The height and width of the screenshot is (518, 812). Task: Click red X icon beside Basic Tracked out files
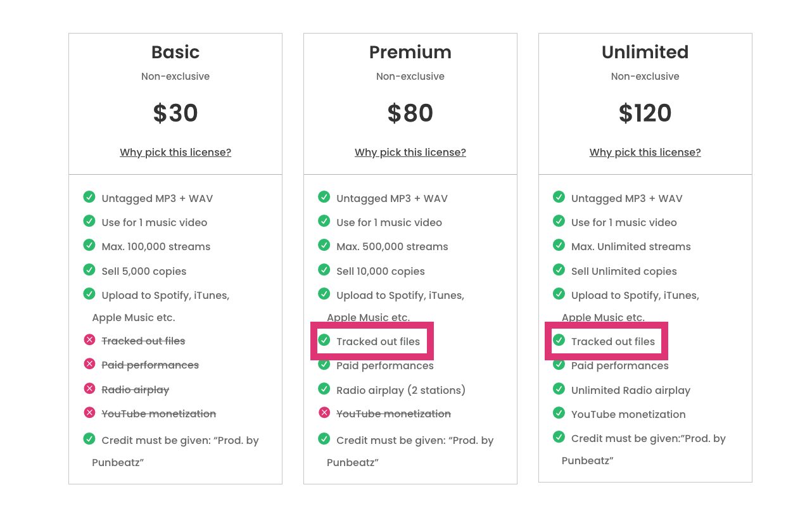89,340
